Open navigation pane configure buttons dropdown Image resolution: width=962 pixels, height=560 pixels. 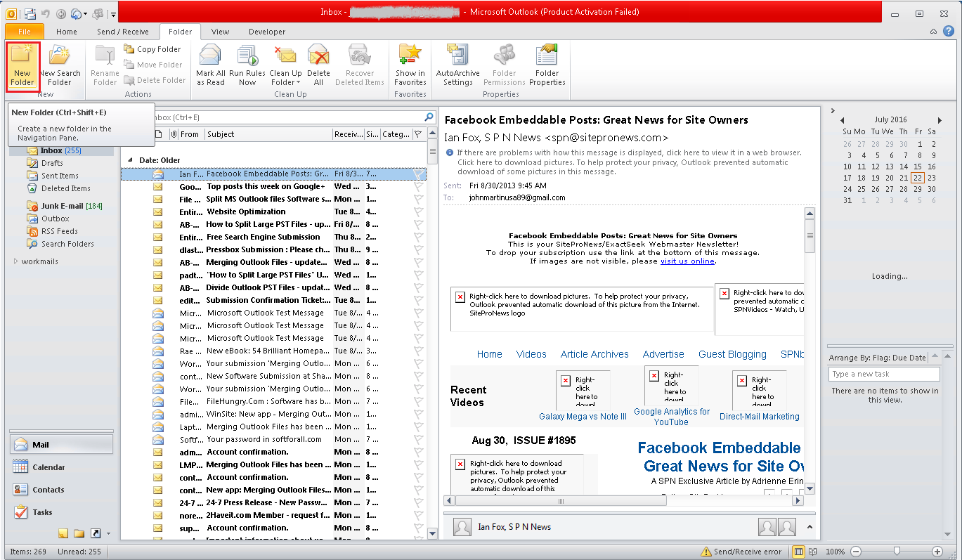(x=108, y=534)
